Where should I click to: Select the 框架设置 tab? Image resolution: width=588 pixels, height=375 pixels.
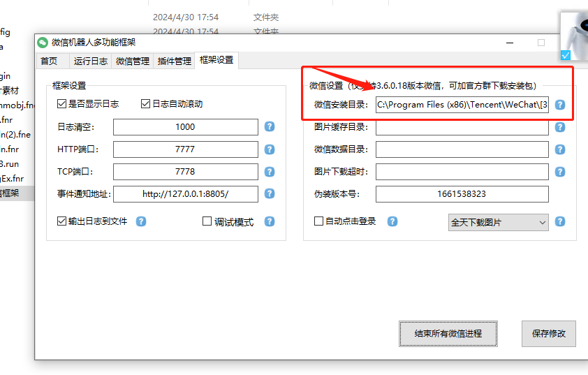(x=216, y=60)
